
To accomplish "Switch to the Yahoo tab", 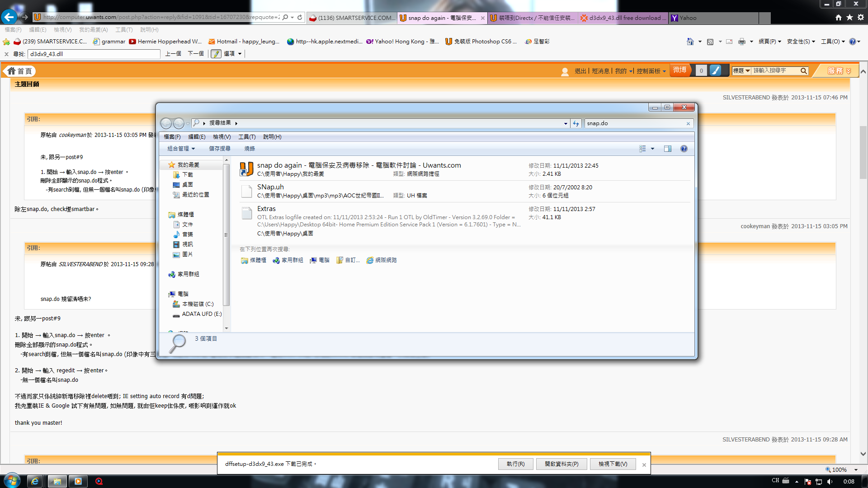I will (x=714, y=18).
